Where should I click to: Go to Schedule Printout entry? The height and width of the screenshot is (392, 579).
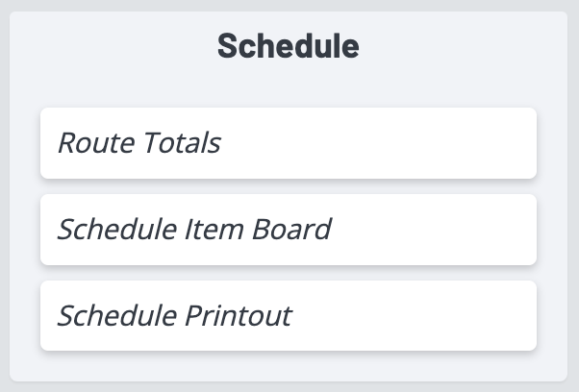(288, 316)
